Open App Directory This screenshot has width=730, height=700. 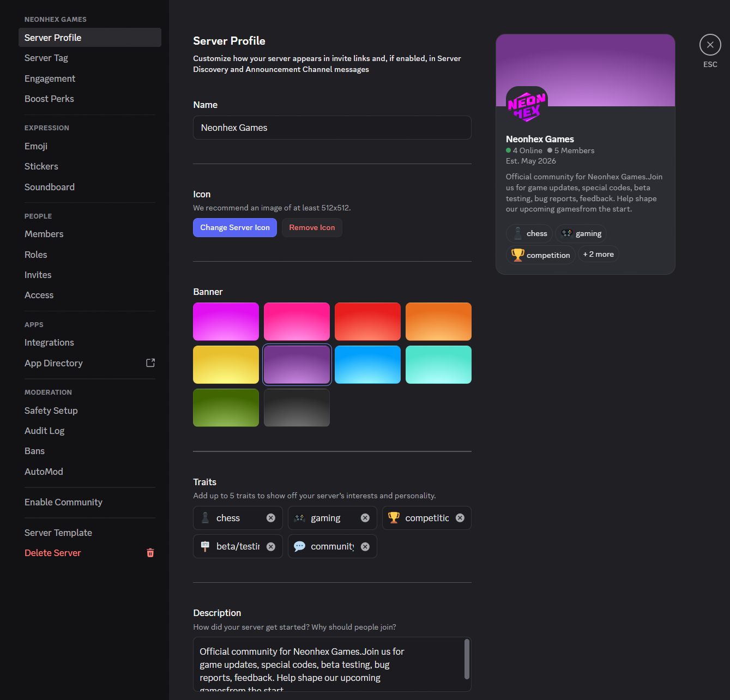[90, 363]
